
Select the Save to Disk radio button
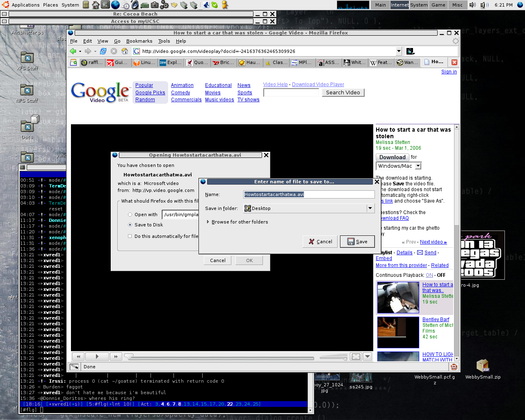[x=130, y=225]
